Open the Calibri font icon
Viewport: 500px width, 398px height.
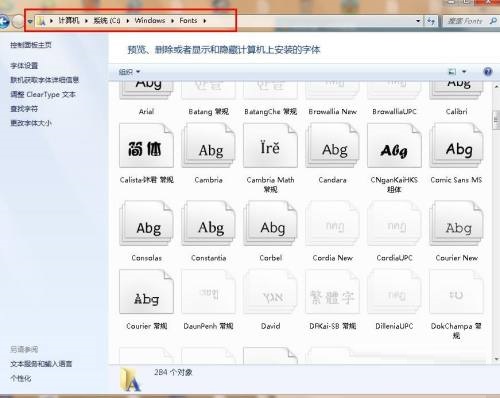pyautogui.click(x=456, y=91)
